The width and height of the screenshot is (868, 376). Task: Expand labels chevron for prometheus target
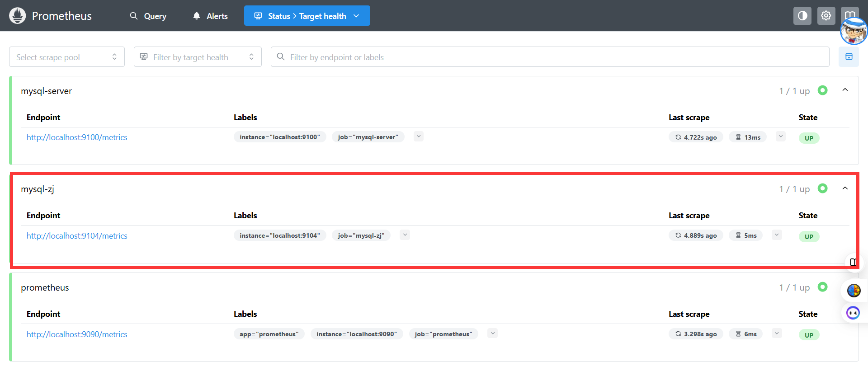tap(493, 333)
